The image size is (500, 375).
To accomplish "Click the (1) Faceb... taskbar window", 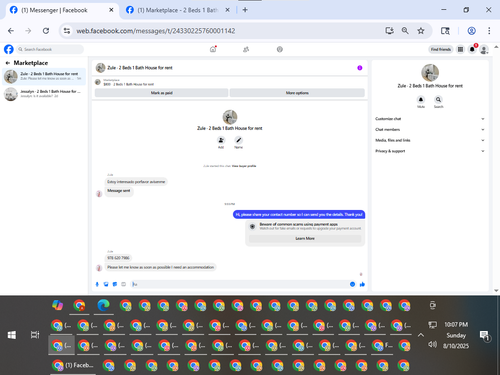I will pyautogui.click(x=73, y=365).
